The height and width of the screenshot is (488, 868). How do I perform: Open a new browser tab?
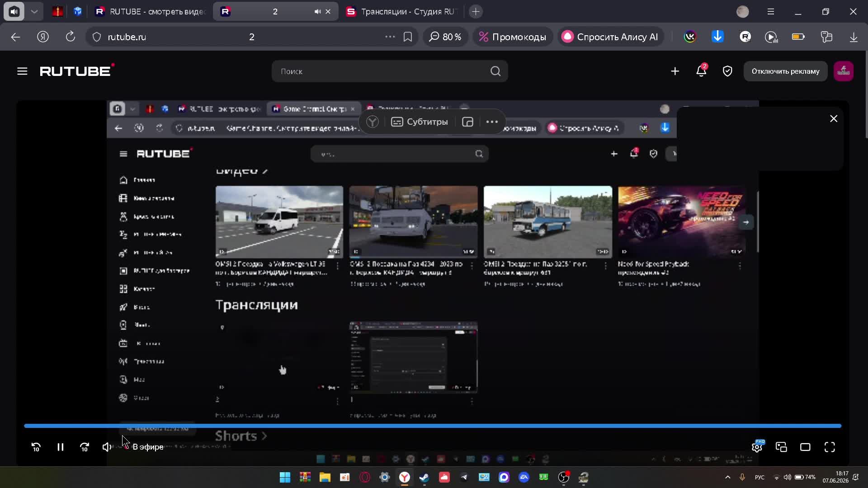point(476,12)
